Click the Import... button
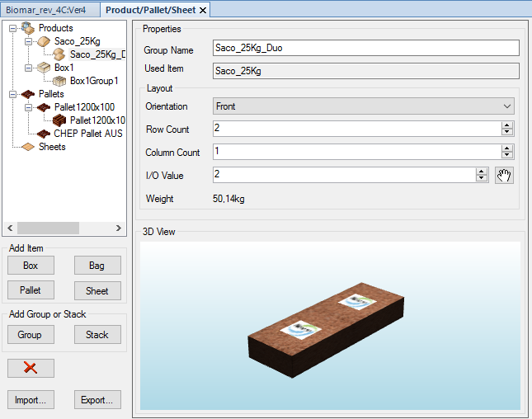532x419 pixels. tap(31, 400)
